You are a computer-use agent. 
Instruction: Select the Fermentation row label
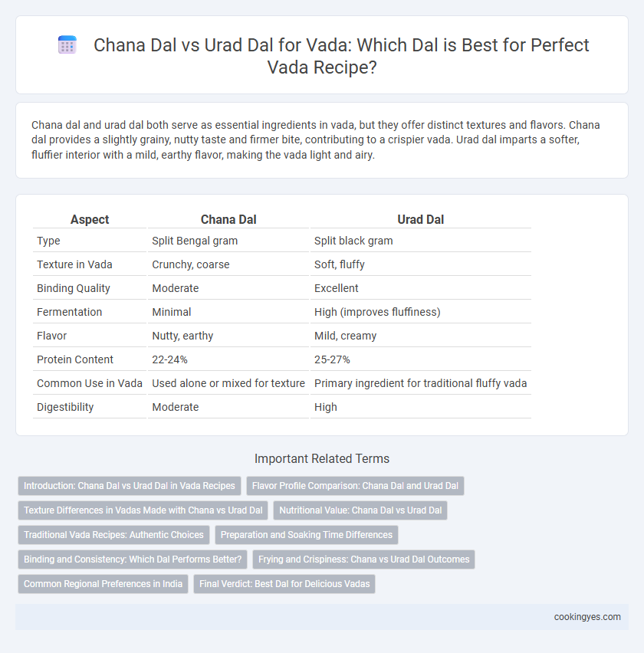[69, 313]
